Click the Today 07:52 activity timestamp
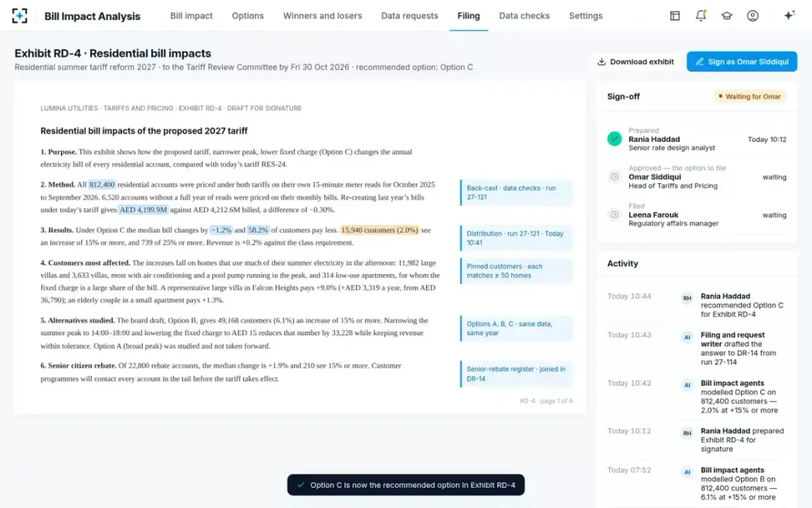 click(629, 470)
